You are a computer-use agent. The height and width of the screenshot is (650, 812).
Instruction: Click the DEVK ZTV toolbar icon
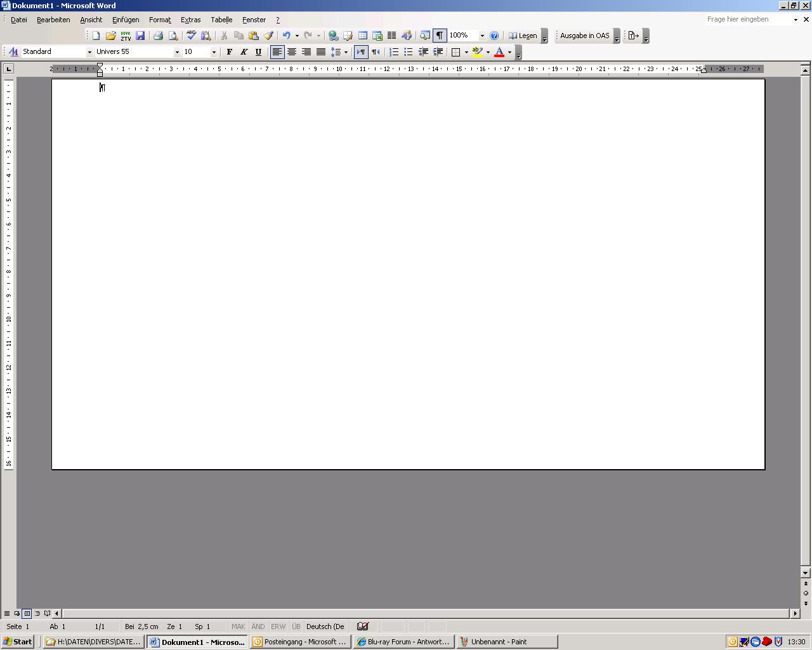pyautogui.click(x=126, y=36)
